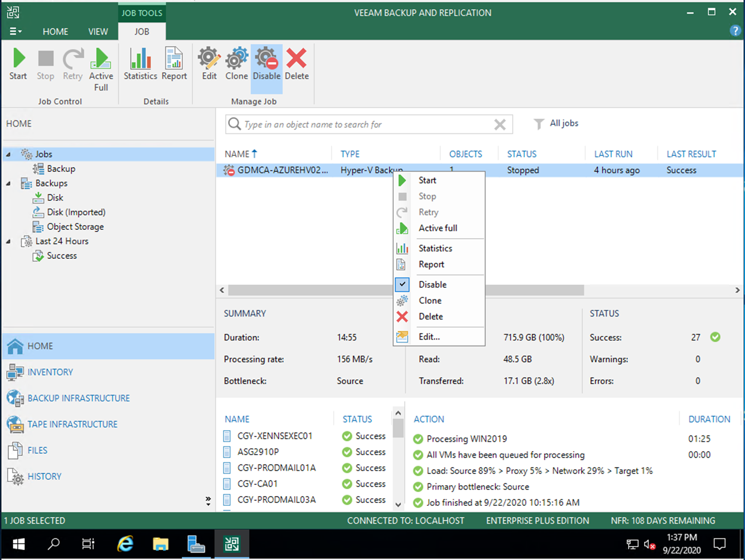Expand navigation pane options chevron
The width and height of the screenshot is (745, 560).
click(x=208, y=501)
